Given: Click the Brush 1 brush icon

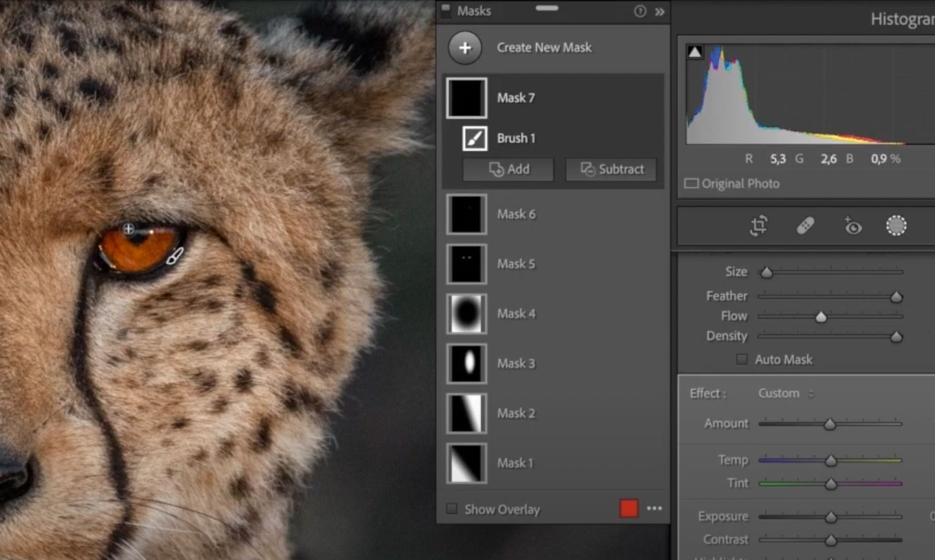Looking at the screenshot, I should click(x=474, y=139).
